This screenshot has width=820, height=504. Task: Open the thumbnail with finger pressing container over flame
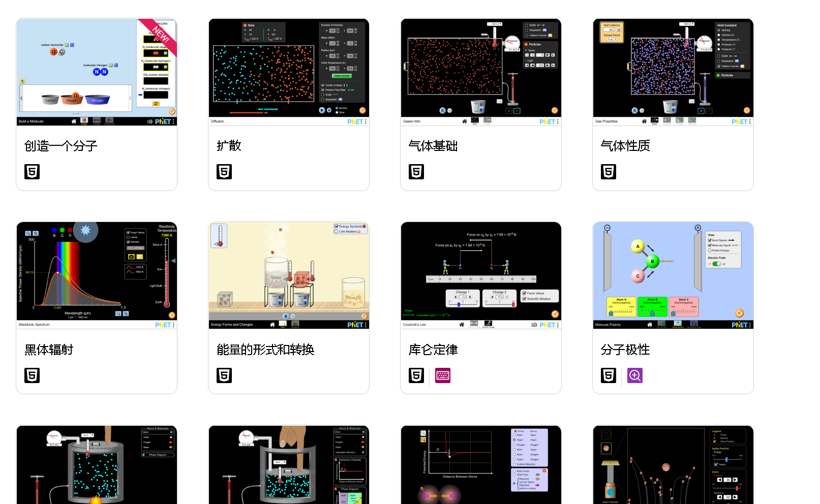pos(97,465)
